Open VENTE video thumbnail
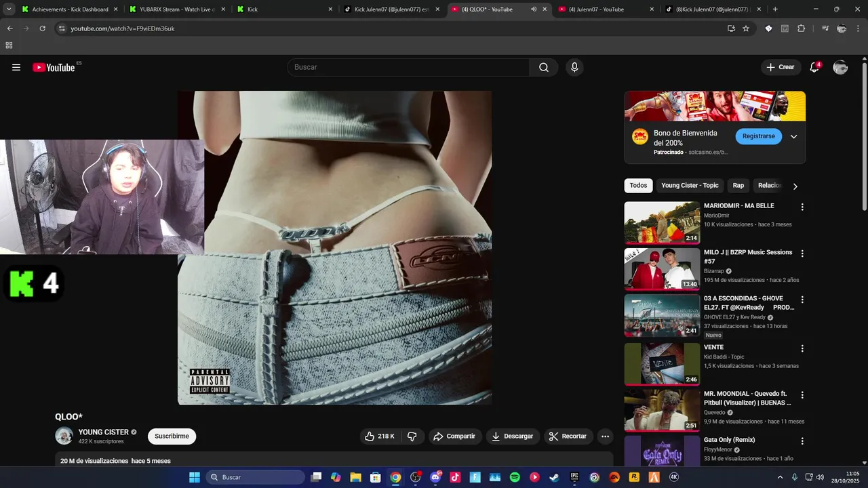This screenshot has width=868, height=488. click(662, 364)
